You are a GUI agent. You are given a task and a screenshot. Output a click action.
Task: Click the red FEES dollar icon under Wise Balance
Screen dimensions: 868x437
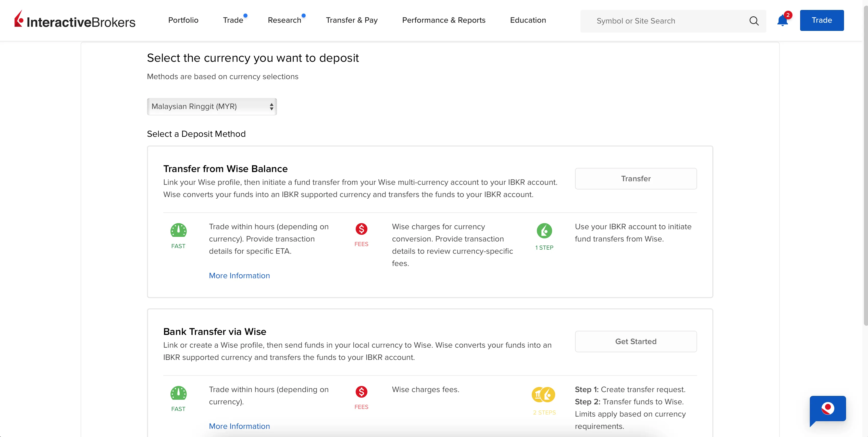[x=361, y=229]
